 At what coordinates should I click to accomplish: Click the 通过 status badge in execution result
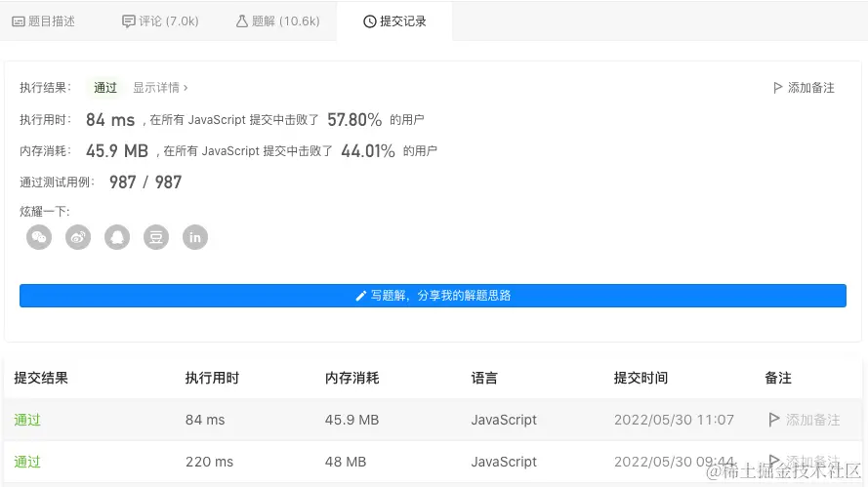pos(105,88)
